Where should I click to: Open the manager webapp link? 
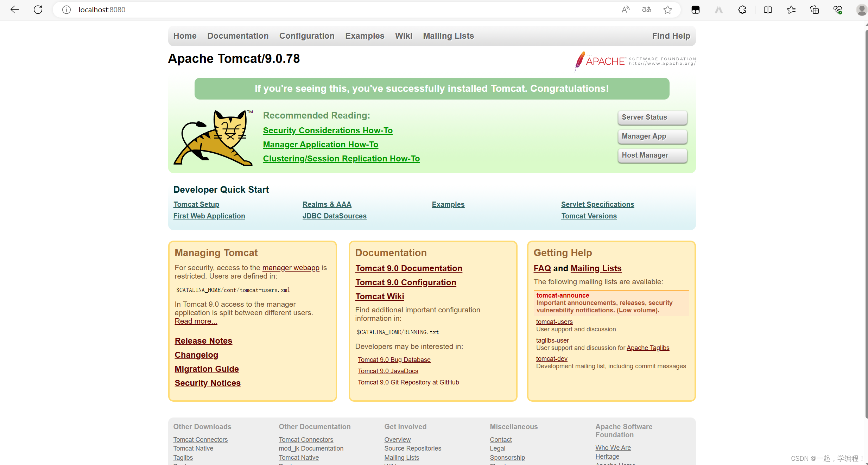[291, 268]
